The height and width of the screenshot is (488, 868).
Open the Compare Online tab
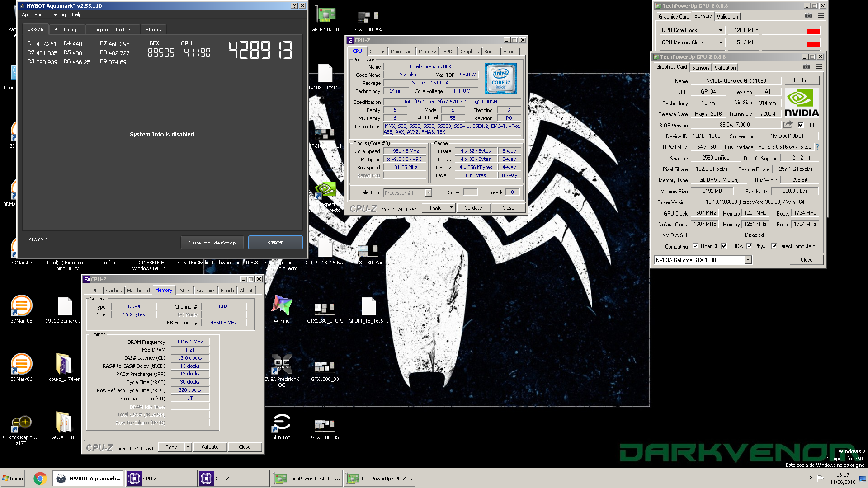point(112,29)
